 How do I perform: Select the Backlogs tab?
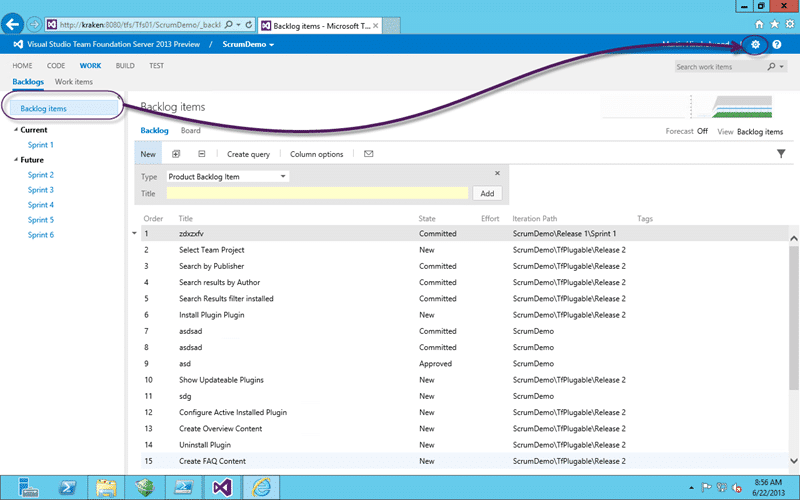28,82
